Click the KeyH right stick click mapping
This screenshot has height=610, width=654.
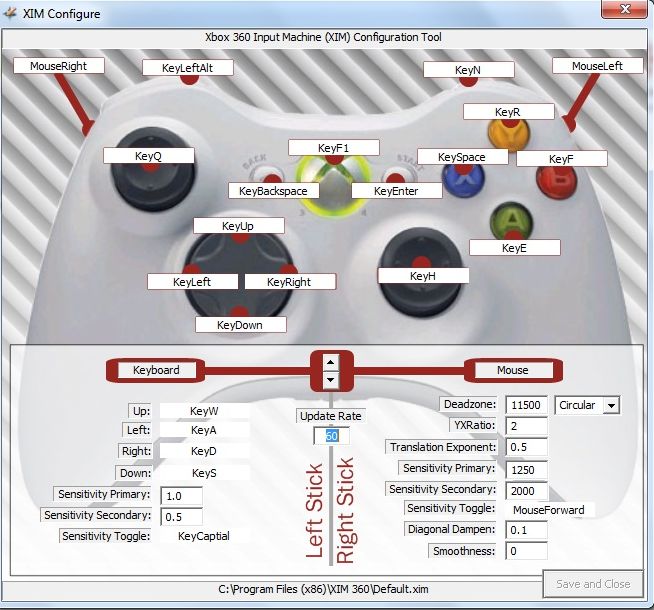[x=423, y=276]
